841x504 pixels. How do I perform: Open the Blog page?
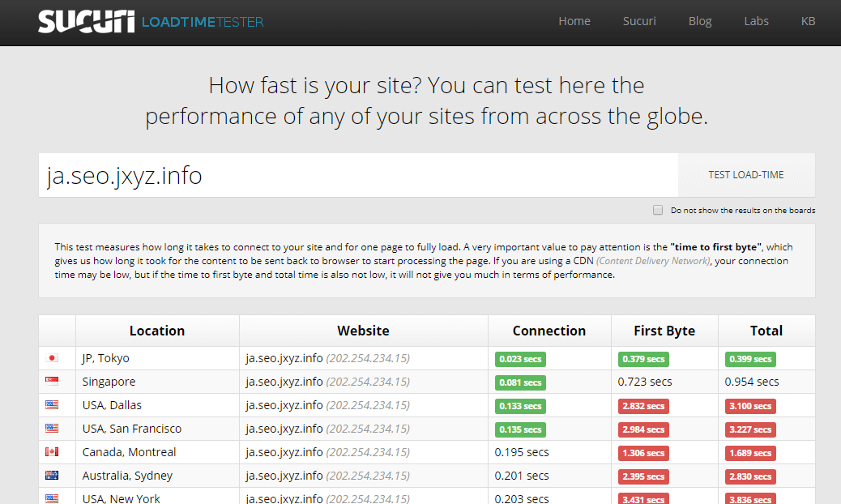[x=699, y=22]
